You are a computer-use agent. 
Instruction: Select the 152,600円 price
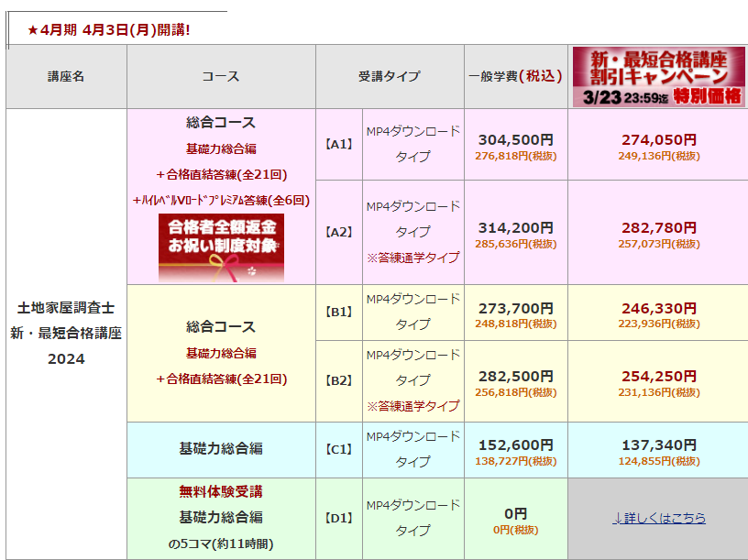516,445
